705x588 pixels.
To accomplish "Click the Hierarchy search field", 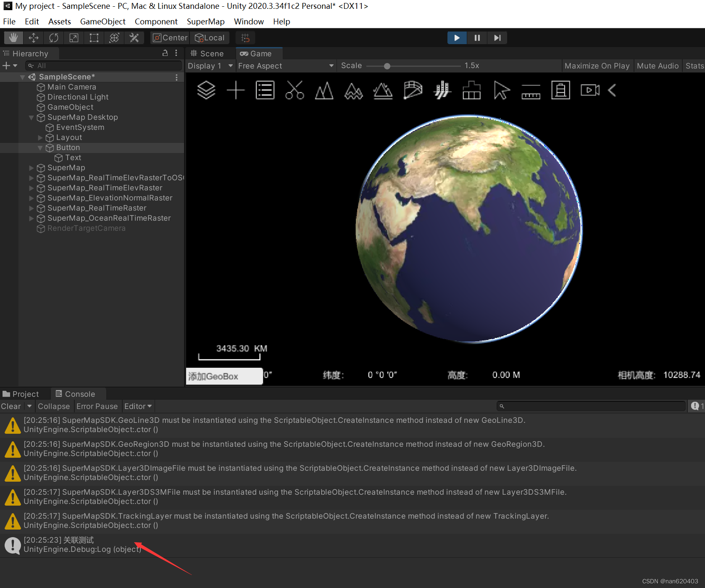I will pyautogui.click(x=103, y=66).
